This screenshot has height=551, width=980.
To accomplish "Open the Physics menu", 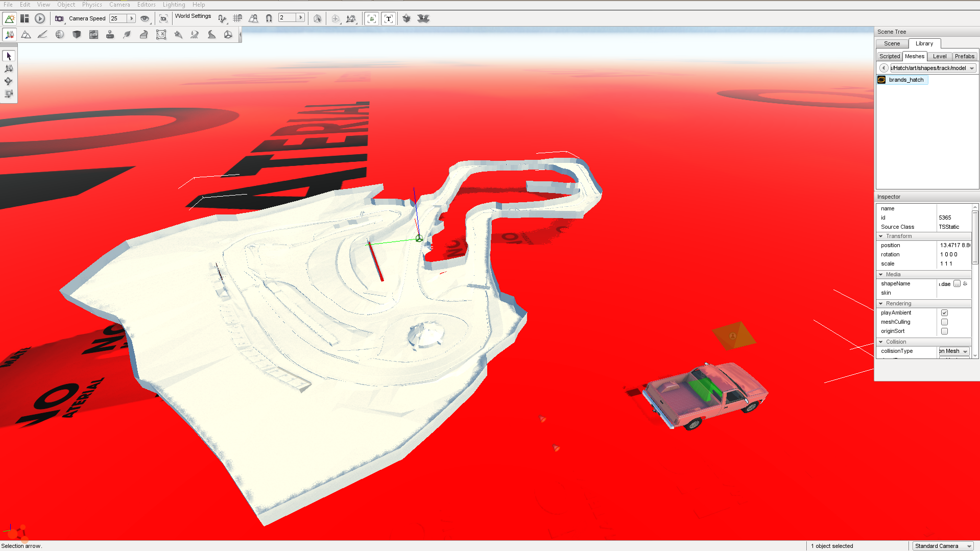I will coord(92,5).
